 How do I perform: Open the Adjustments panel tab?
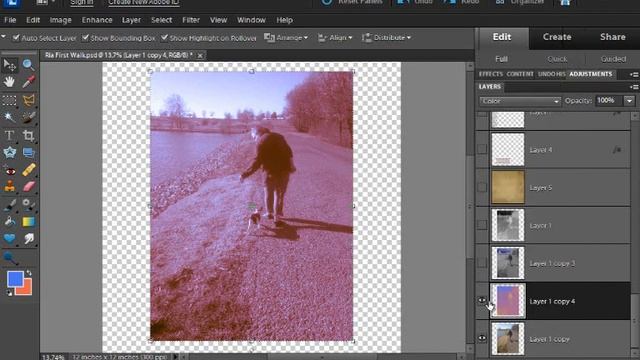click(x=591, y=74)
